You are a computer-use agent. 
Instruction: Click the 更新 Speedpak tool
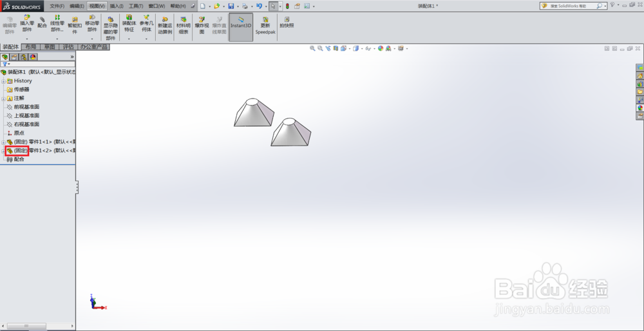(265, 26)
